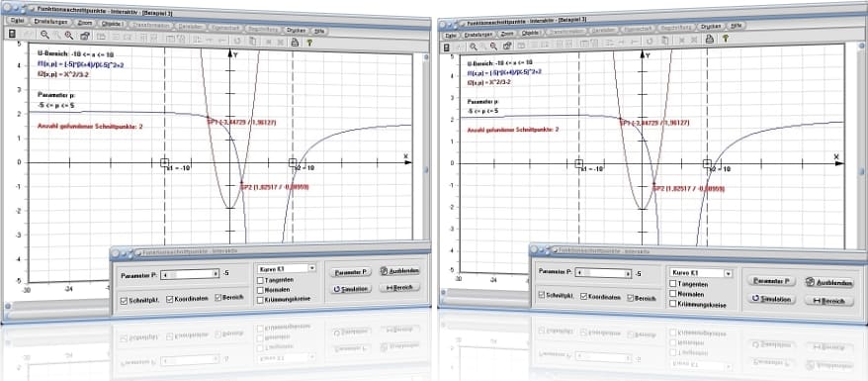Click first zoom magnifier in left window toolbar

pos(44,35)
